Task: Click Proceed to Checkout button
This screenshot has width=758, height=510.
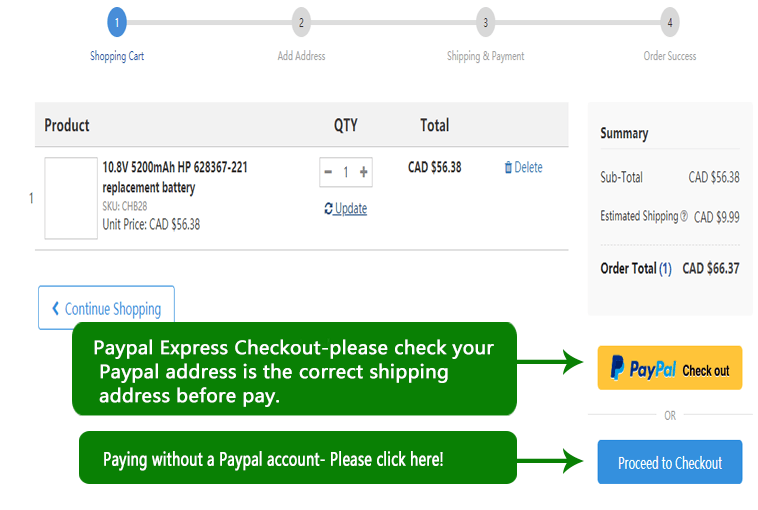Action: pos(670,463)
